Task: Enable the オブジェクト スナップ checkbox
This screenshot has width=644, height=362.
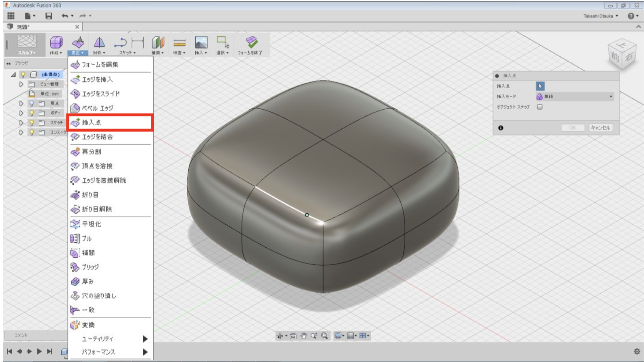Action: point(540,107)
